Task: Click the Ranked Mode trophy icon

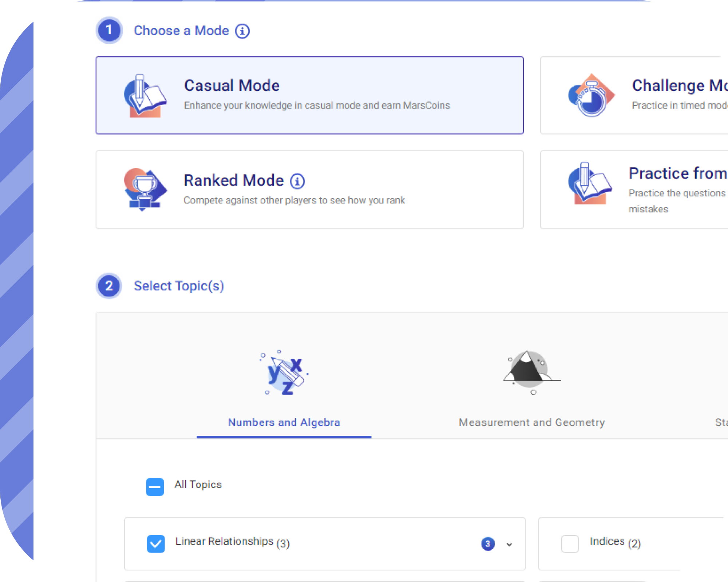Action: (145, 190)
